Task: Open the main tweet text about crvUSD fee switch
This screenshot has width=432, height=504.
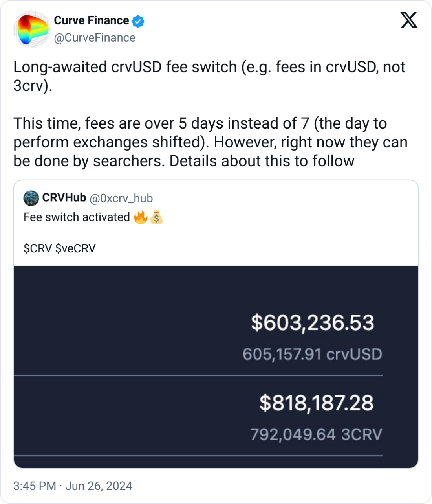Action: pyautogui.click(x=211, y=114)
